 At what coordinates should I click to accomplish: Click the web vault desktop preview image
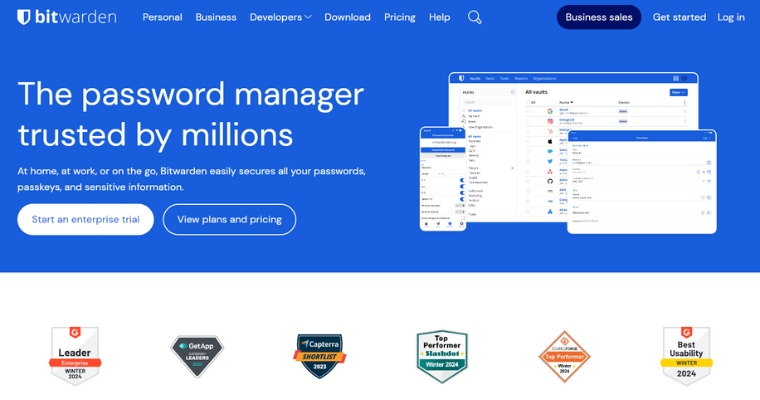tap(573, 147)
